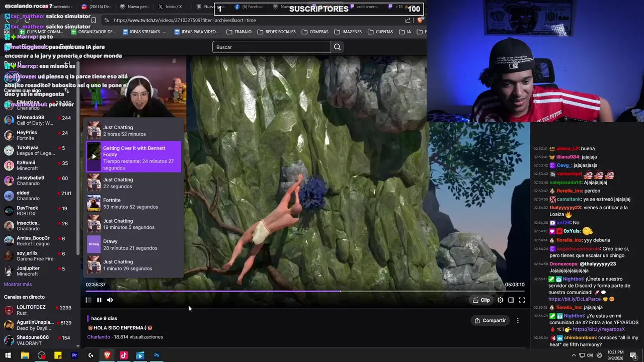This screenshot has height=362, width=644.
Task: Open File Explorer from taskbar
Action: tap(25, 355)
